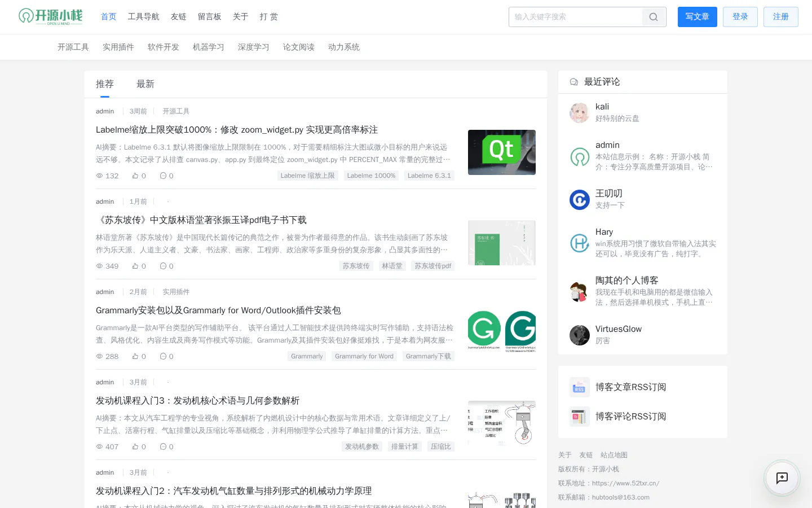The width and height of the screenshot is (812, 508).
Task: Click the 博客文章RSS订阅 icon
Action: point(580,387)
